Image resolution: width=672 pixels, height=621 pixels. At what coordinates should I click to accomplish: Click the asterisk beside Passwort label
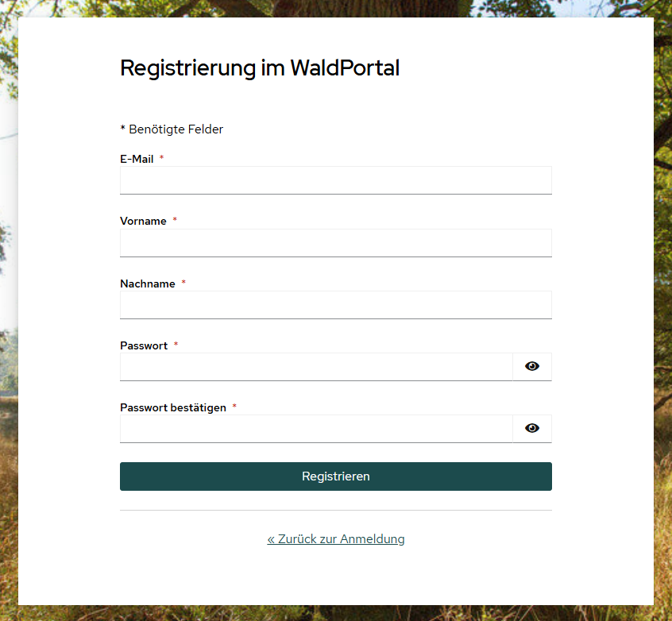[176, 345]
